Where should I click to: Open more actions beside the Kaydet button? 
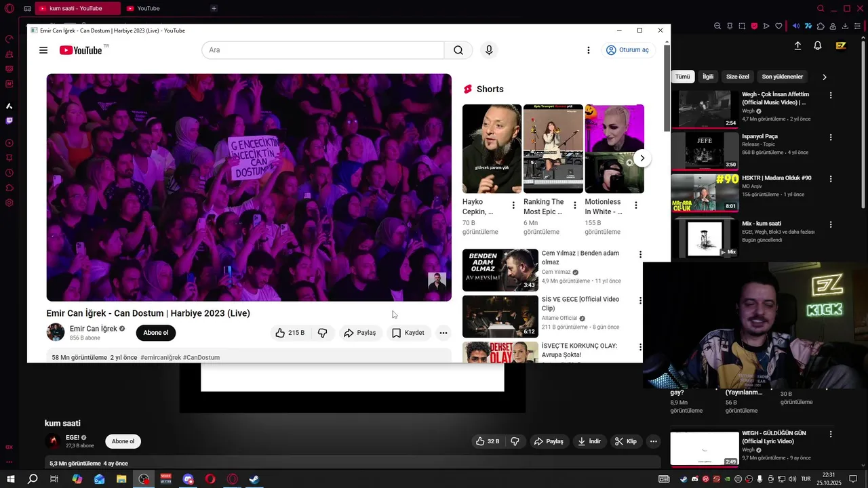coord(443,333)
